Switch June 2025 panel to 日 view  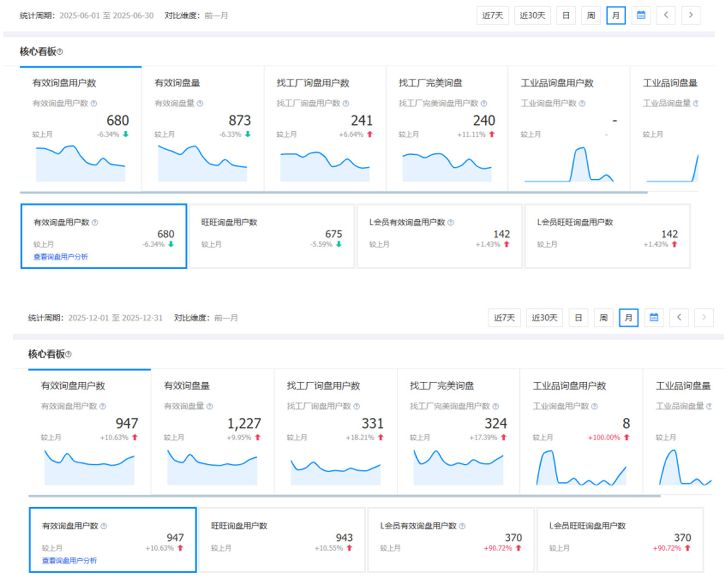click(x=566, y=15)
